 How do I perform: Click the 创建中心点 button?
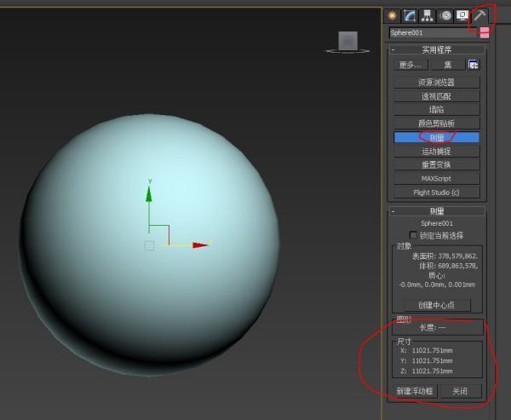[436, 305]
